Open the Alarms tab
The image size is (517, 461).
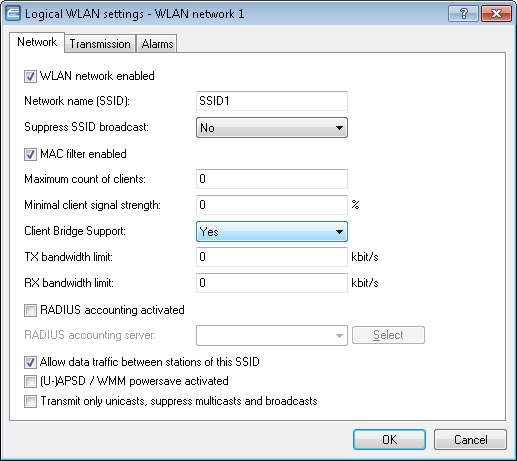[157, 44]
